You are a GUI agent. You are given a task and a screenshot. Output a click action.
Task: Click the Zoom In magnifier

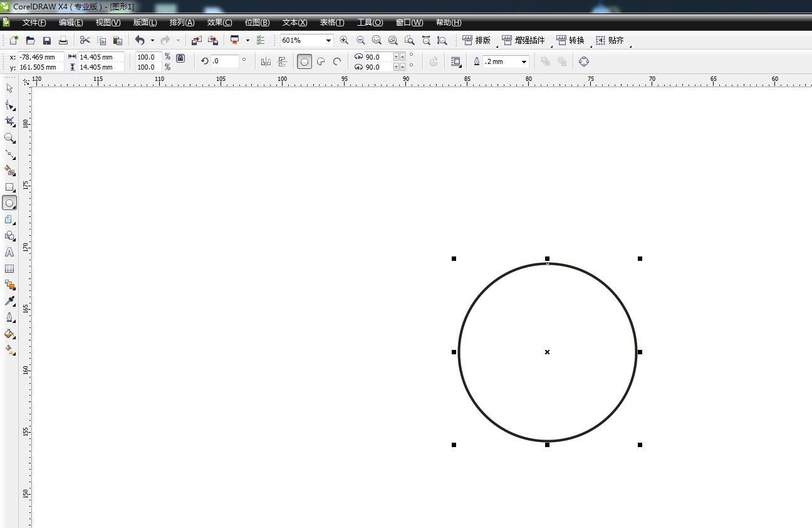344,40
